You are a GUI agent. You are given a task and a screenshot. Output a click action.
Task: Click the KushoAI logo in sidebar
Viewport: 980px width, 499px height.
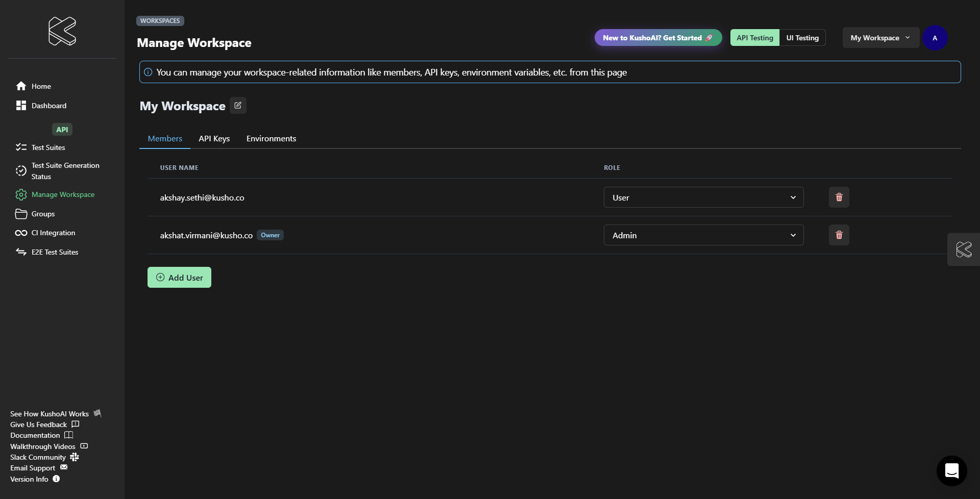coord(62,31)
